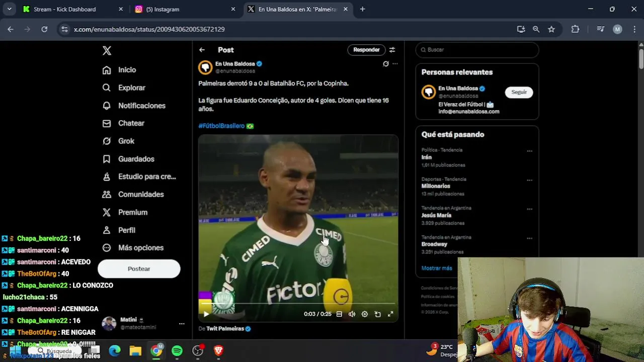
Task: Click the Postear button
Action: tap(139, 269)
